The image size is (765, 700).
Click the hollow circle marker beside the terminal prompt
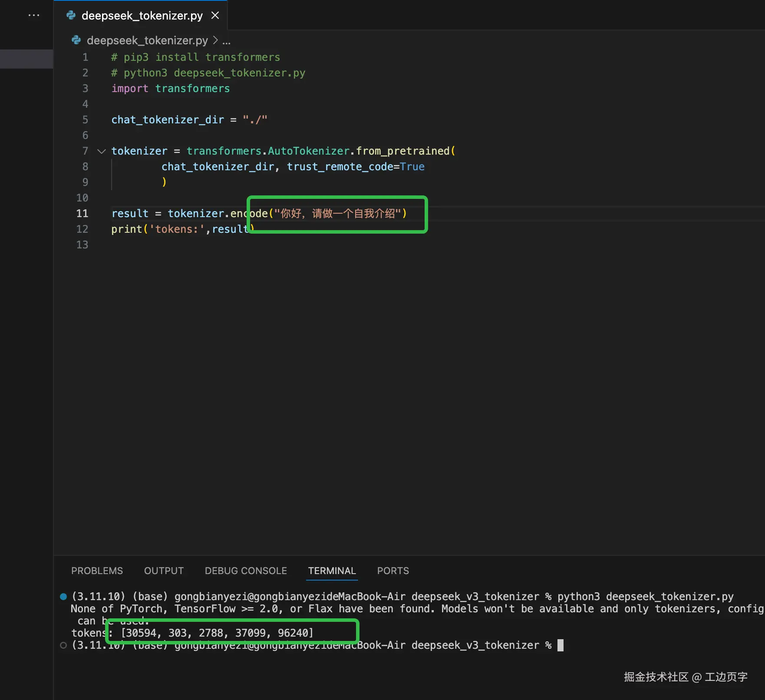click(63, 645)
